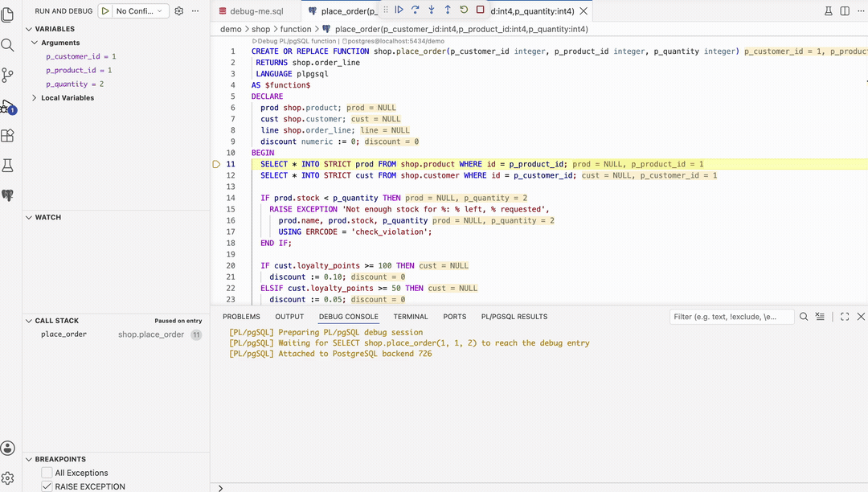Screen dimensions: 868x492
Task: Open the PostgreSQL elephant view
Action: pyautogui.click(x=8, y=195)
